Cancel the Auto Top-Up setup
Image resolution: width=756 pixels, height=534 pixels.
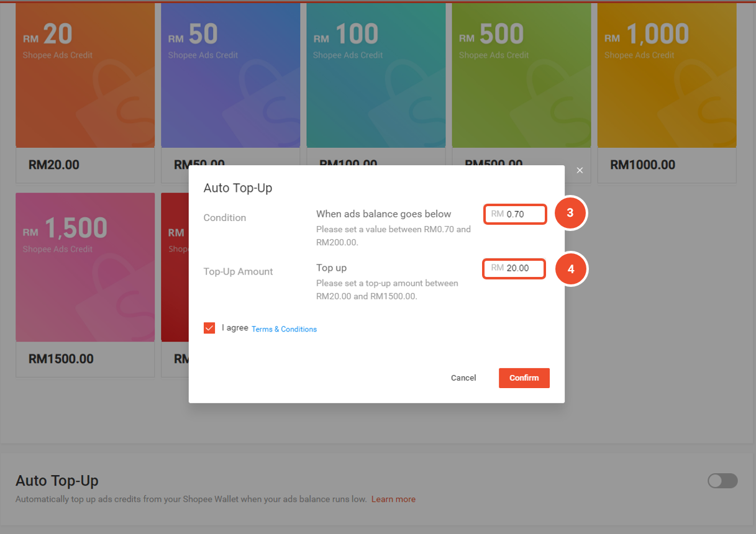(463, 378)
